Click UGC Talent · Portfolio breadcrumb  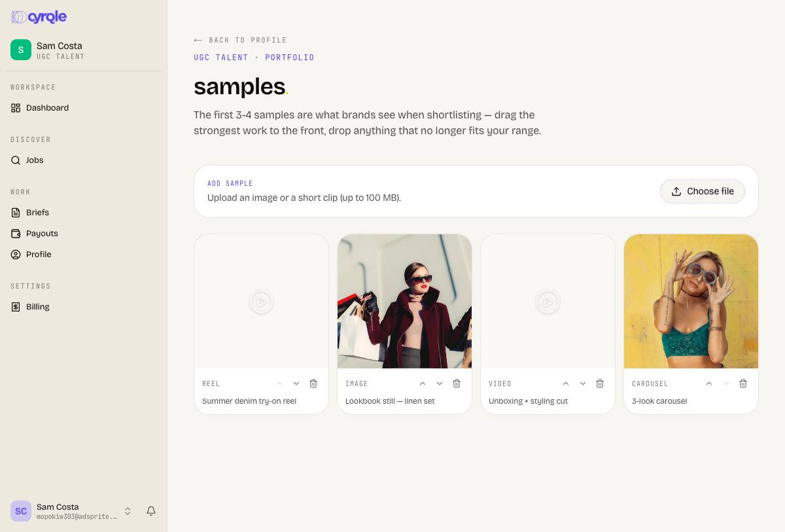tap(254, 58)
